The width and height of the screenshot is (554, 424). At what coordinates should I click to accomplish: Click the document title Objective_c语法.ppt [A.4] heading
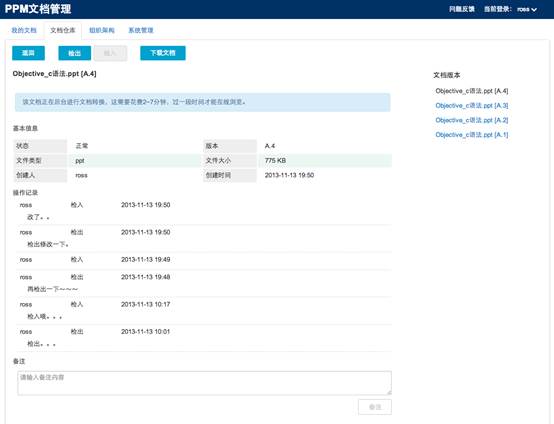54,74
